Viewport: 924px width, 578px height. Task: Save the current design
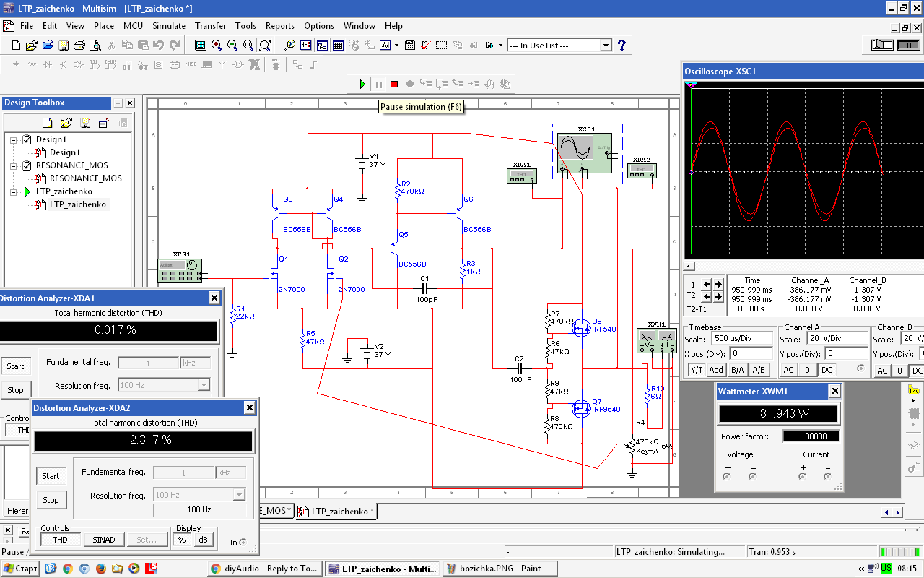(64, 45)
